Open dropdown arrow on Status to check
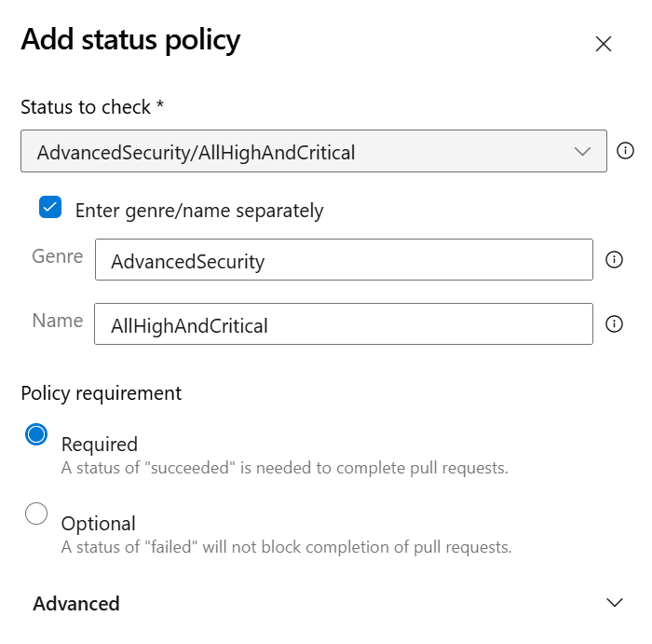The image size is (652, 644). click(583, 151)
